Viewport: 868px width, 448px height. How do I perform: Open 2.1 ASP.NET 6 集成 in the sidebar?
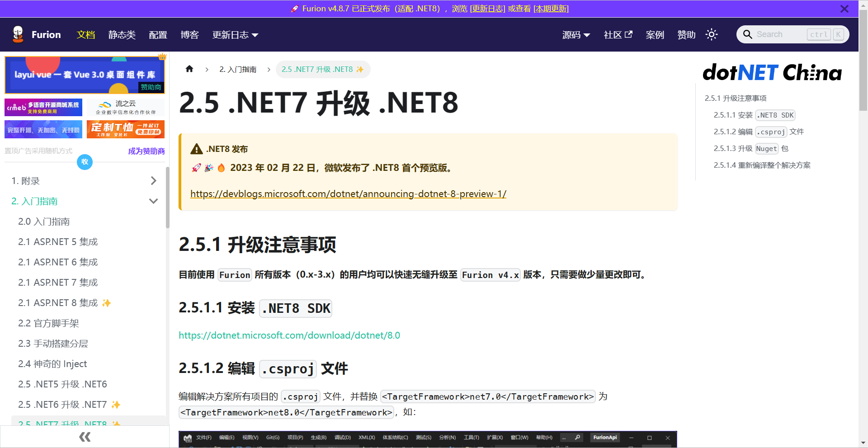coord(58,262)
